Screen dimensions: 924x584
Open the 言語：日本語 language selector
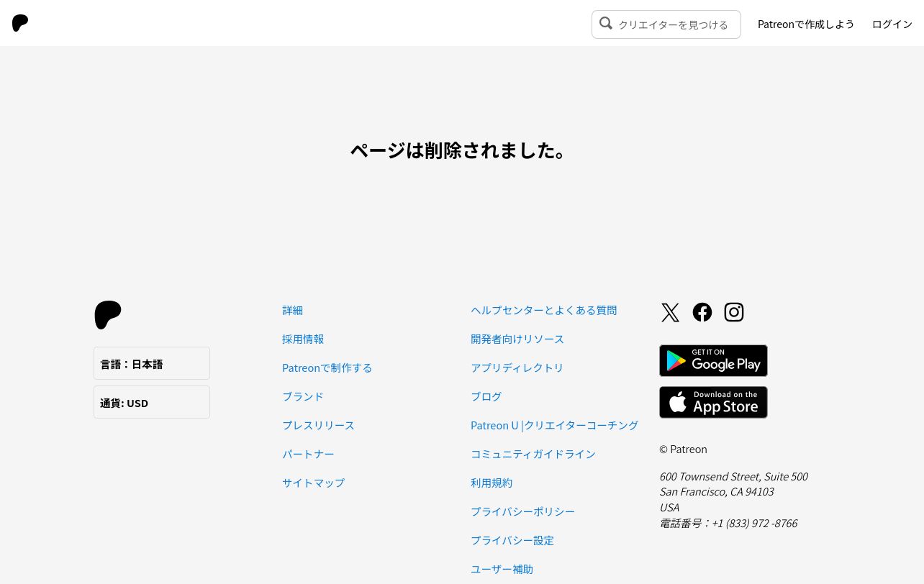[x=152, y=363]
